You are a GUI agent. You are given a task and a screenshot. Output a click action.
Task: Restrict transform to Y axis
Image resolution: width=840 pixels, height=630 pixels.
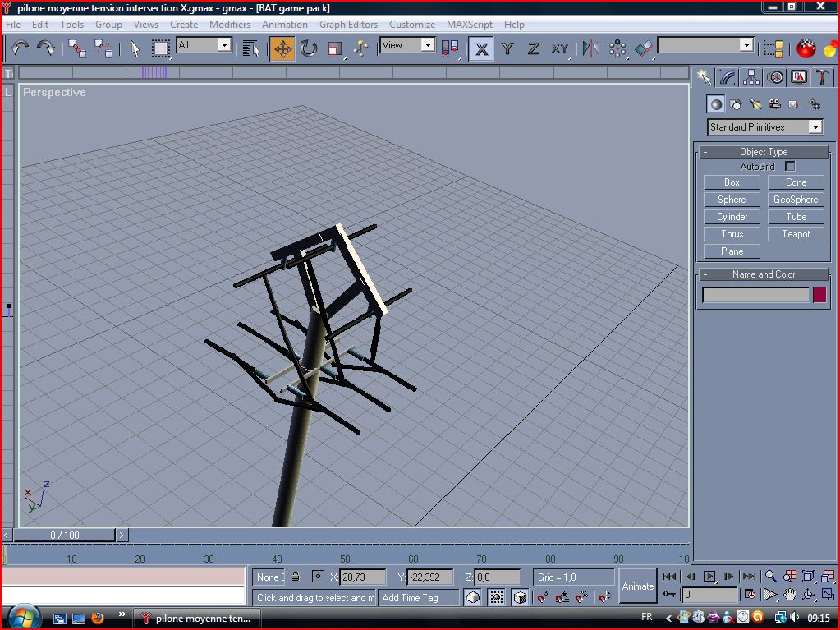pyautogui.click(x=507, y=48)
